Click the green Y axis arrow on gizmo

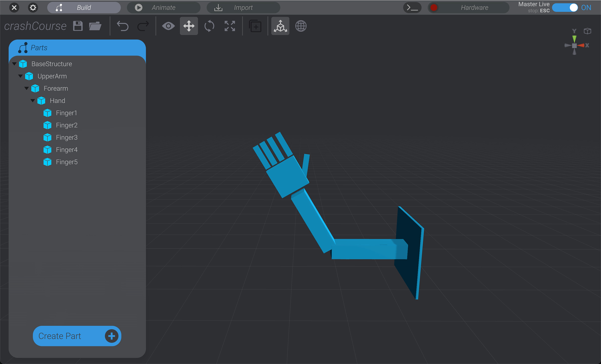click(x=574, y=39)
